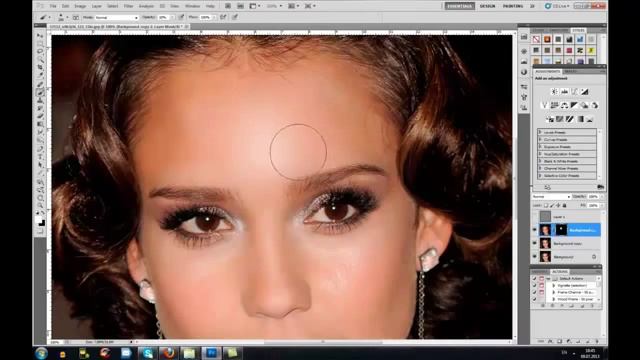Add a Black & White adjustment
This screenshot has height=360, width=640.
(574, 105)
